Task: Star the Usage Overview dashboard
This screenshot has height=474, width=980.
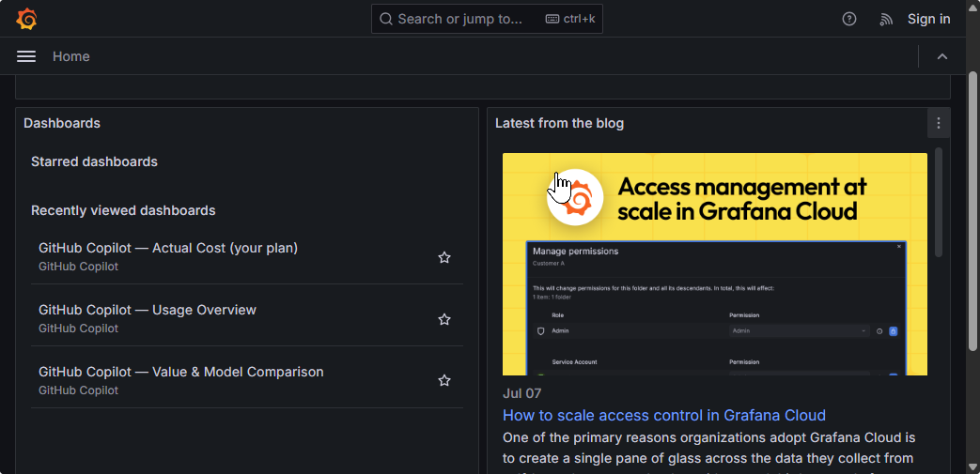Action: [x=444, y=319]
